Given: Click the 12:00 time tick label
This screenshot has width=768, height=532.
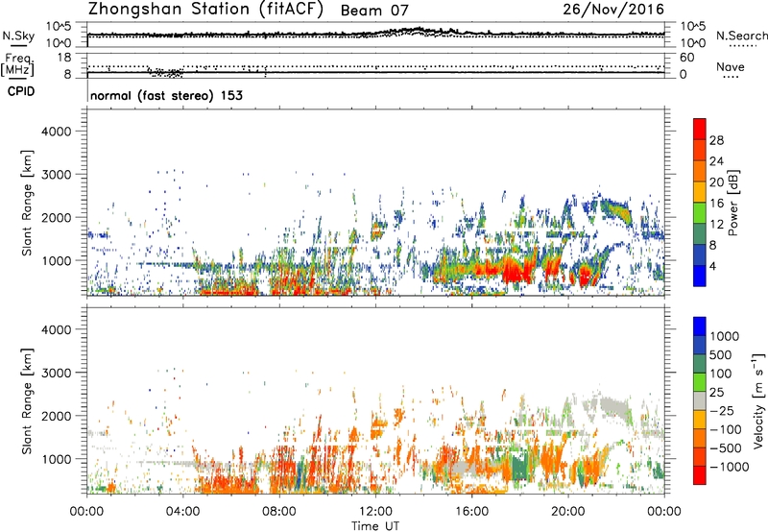Looking at the screenshot, I should pyautogui.click(x=375, y=511).
